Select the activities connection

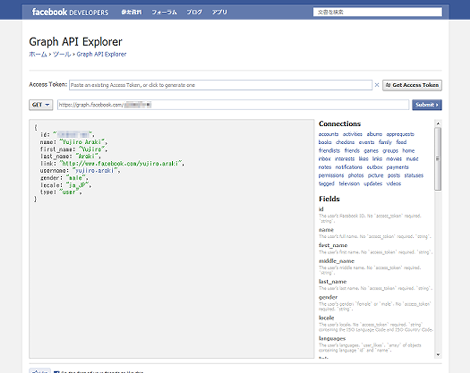point(352,134)
